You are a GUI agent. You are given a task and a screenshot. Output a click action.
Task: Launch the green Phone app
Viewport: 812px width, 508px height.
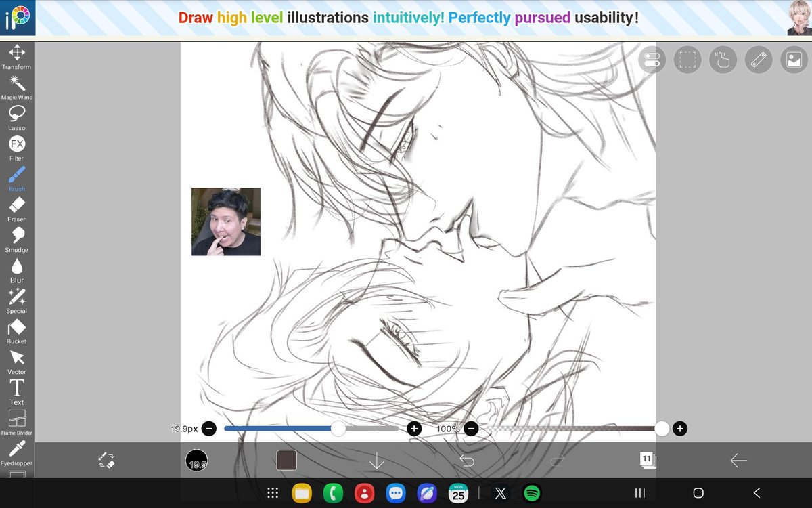[333, 493]
